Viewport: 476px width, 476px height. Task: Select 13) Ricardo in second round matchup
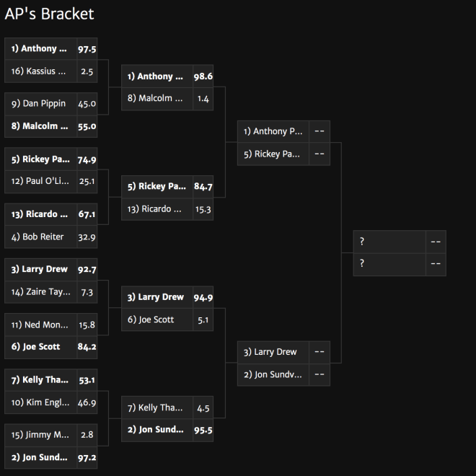(167, 209)
